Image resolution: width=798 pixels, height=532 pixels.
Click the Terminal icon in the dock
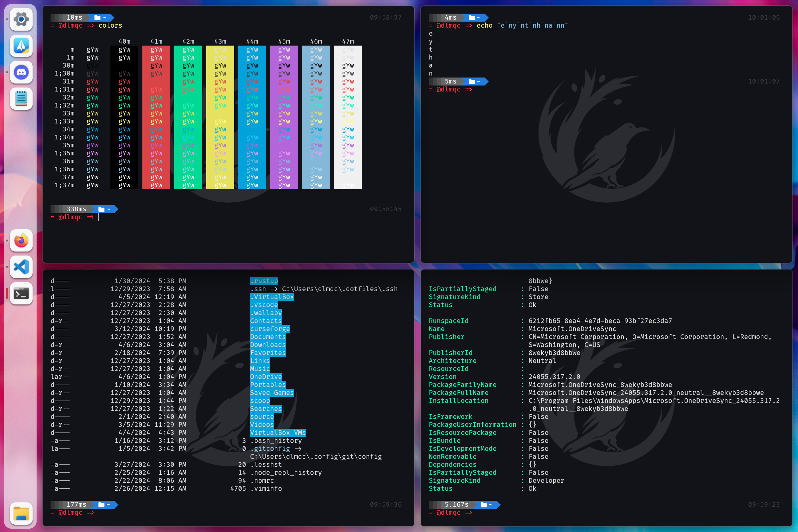tap(21, 293)
